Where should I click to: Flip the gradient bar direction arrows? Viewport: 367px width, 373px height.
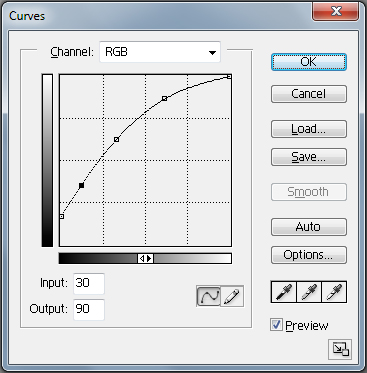(x=146, y=258)
